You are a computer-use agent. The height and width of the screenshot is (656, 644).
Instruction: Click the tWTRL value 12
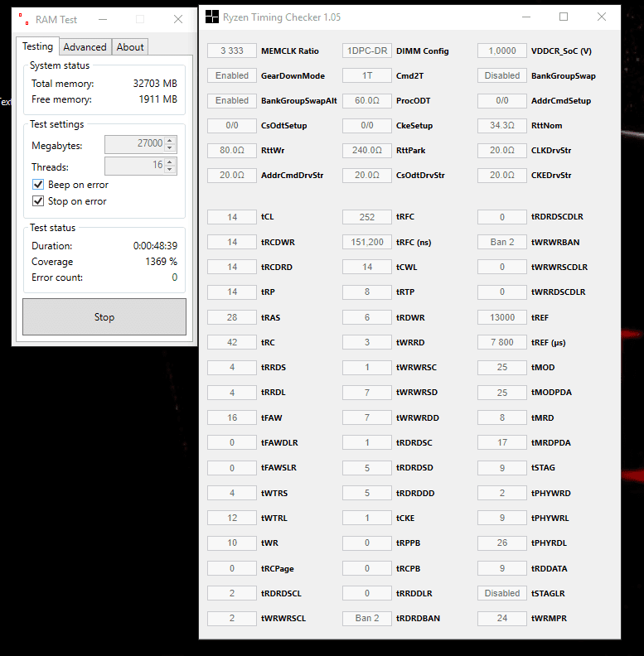(232, 518)
